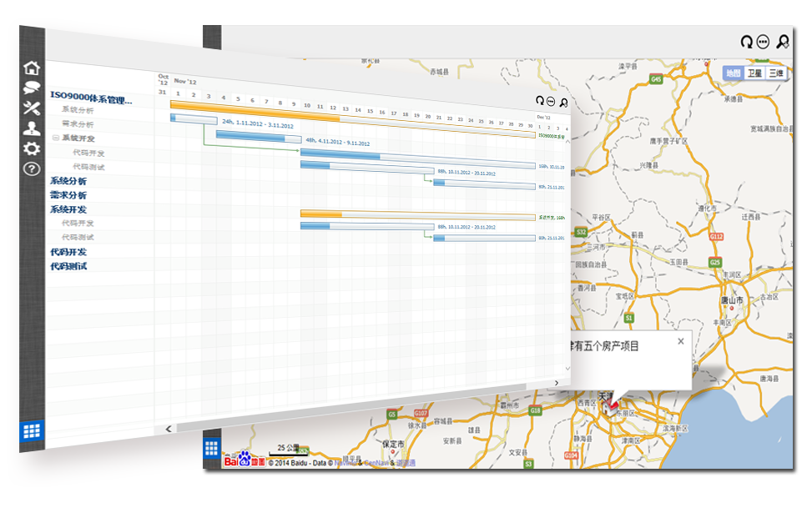Click the Baidu logo on the map
812x513 pixels.
(x=245, y=460)
